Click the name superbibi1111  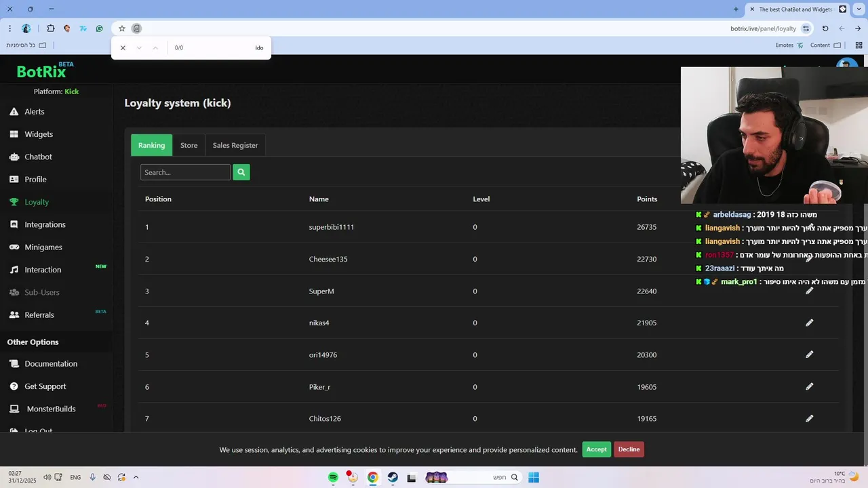point(332,227)
